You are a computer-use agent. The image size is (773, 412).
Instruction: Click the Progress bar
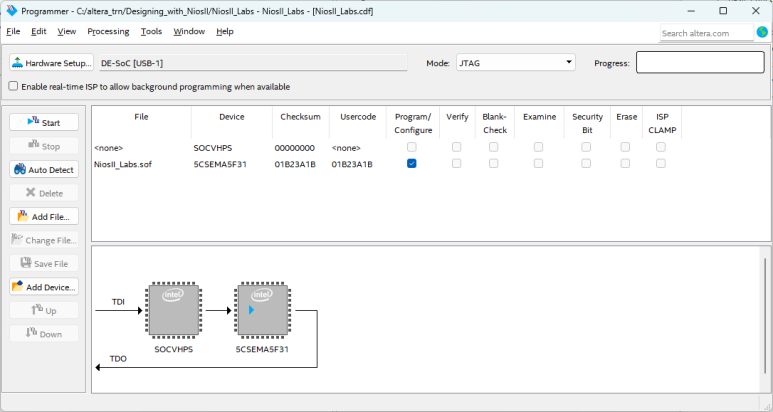[700, 63]
